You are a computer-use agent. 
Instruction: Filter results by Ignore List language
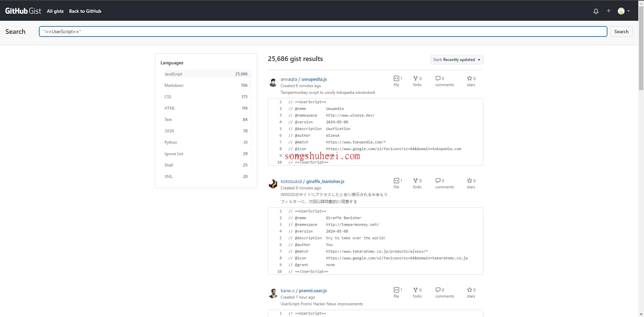(x=206, y=154)
